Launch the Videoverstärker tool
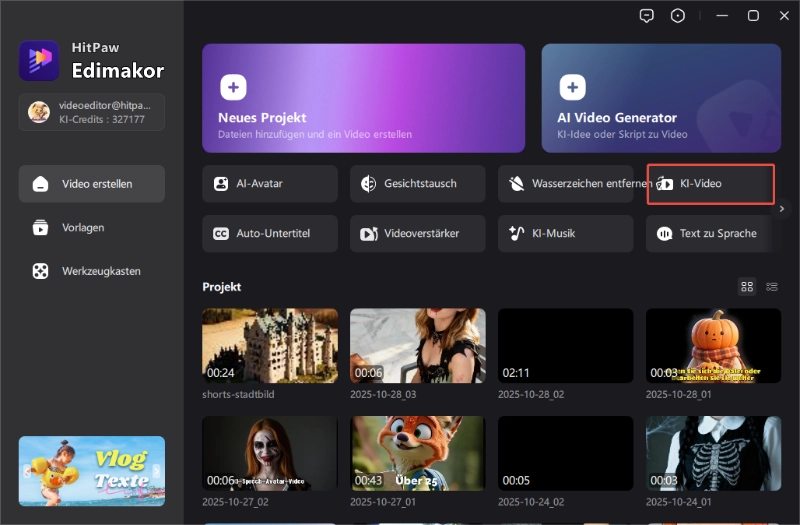800x525 pixels. coord(418,233)
